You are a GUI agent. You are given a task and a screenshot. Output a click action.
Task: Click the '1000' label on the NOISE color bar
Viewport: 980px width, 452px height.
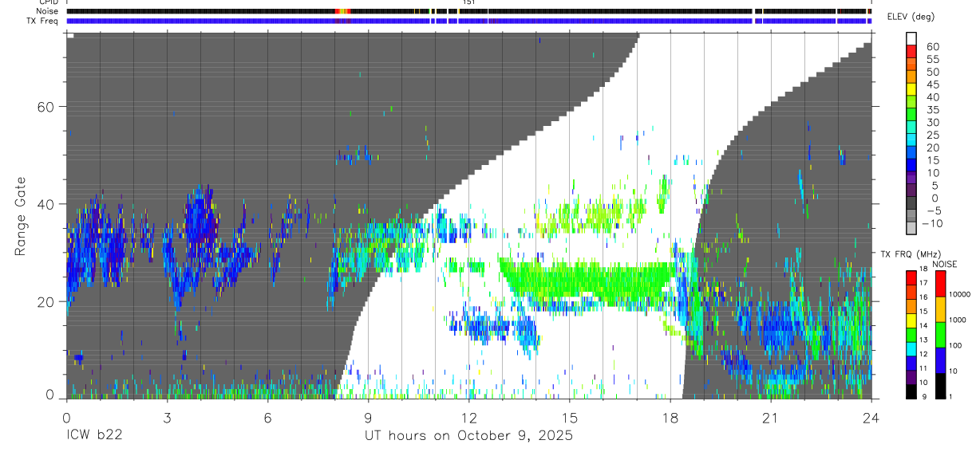tap(958, 320)
